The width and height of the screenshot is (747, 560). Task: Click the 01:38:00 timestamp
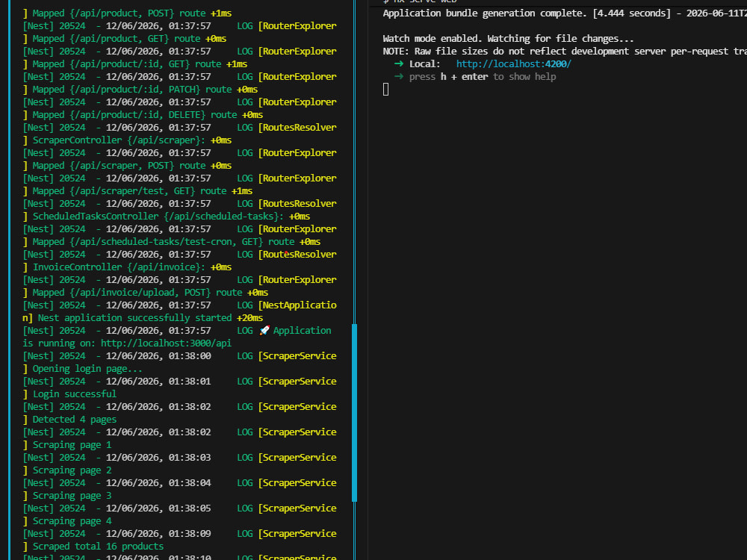[190, 356]
